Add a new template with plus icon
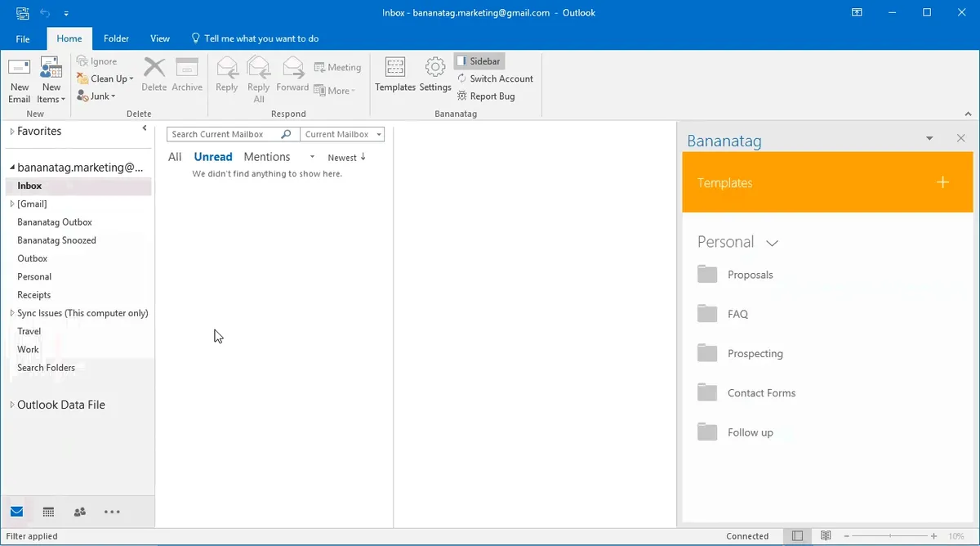Viewport: 980px width, 546px height. (942, 182)
